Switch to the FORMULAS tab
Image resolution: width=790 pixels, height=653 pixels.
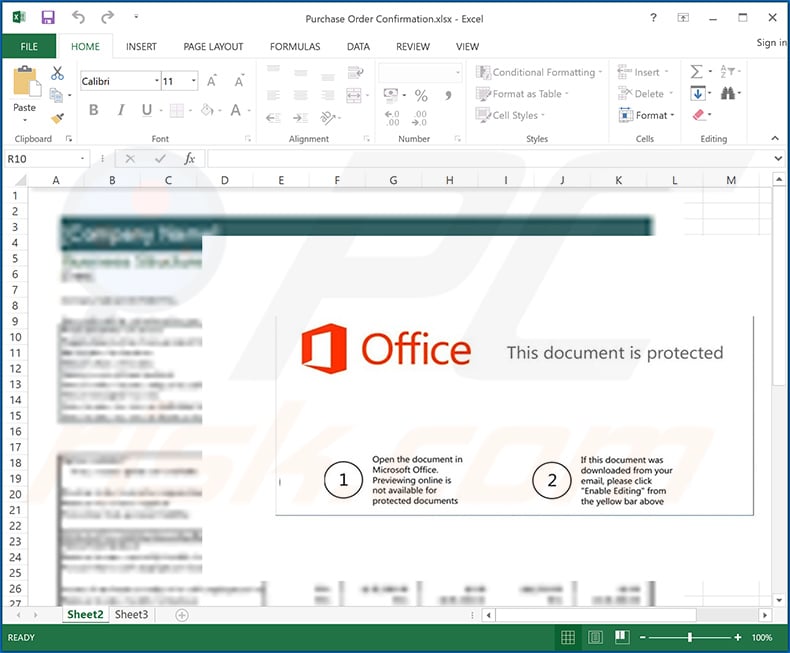click(x=295, y=47)
